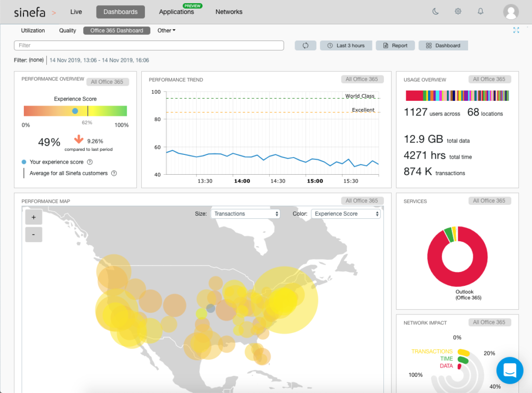Click All Office 365 in Usage Overview
This screenshot has width=532, height=393.
pyautogui.click(x=489, y=79)
